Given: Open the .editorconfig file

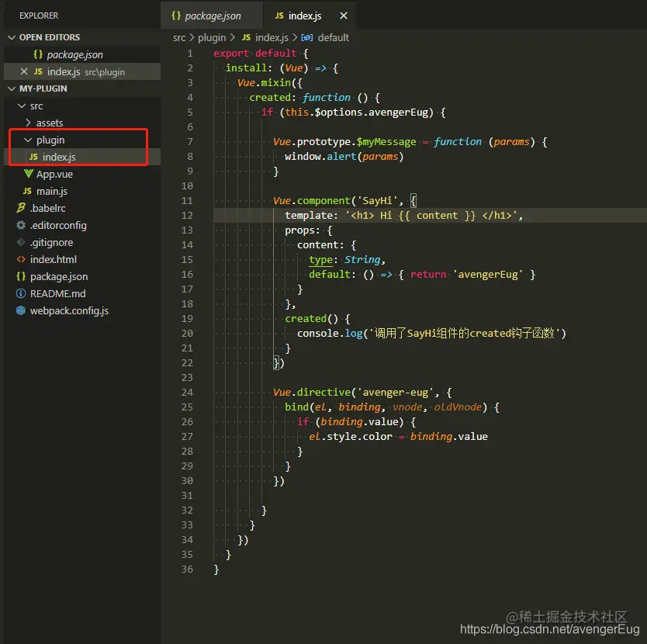Looking at the screenshot, I should click(82, 225).
